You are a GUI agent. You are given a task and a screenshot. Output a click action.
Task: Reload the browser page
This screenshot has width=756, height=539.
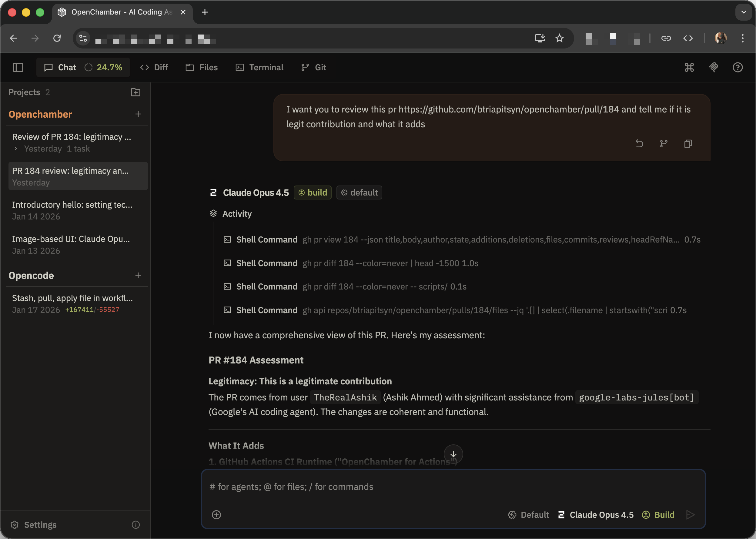[57, 38]
